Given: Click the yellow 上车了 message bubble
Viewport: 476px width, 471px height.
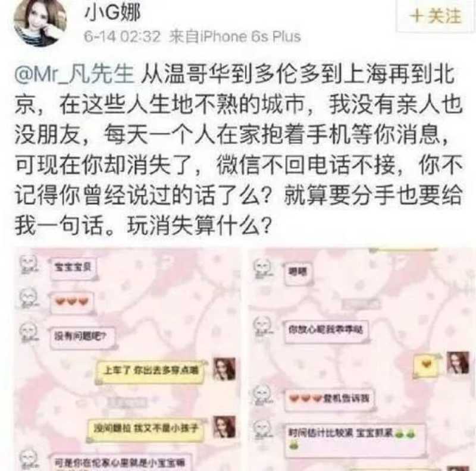Looking at the screenshot, I should (x=150, y=371).
